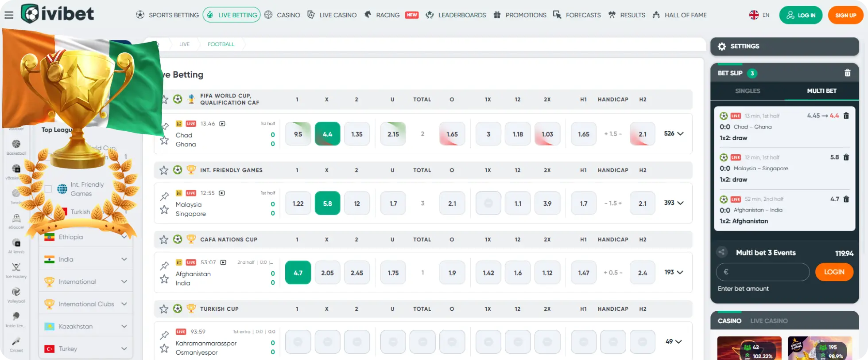Open Promotions page
The image size is (868, 360).
pos(520,15)
